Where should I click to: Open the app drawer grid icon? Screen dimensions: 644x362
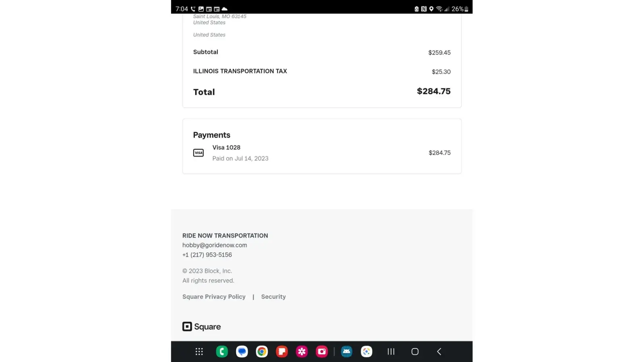[199, 352]
